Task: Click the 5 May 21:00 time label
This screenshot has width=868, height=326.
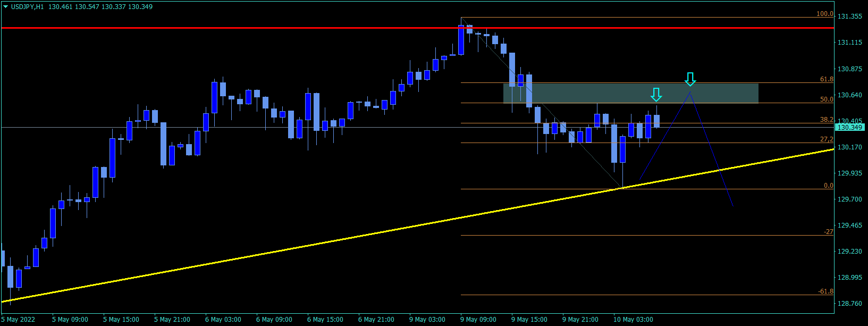Action: [x=172, y=320]
